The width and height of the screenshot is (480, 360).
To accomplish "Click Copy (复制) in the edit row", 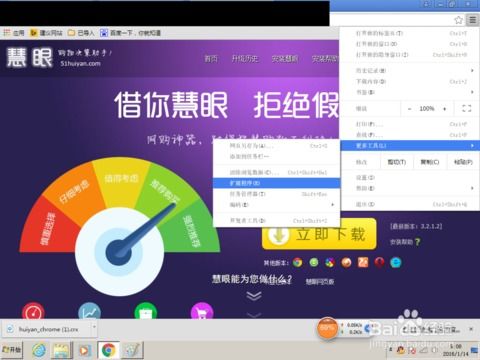I will 430,162.
